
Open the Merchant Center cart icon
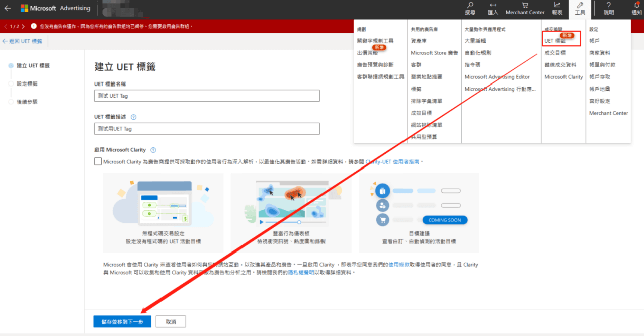(525, 9)
